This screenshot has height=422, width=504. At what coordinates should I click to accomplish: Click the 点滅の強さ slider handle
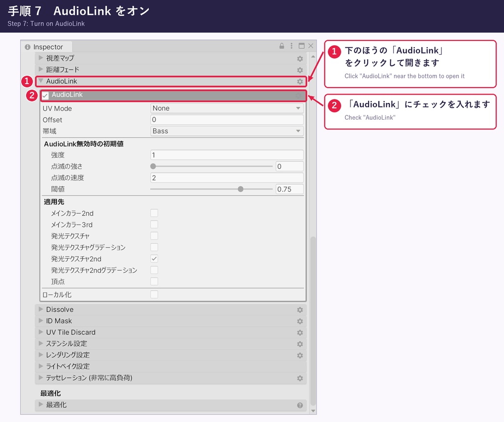click(154, 166)
